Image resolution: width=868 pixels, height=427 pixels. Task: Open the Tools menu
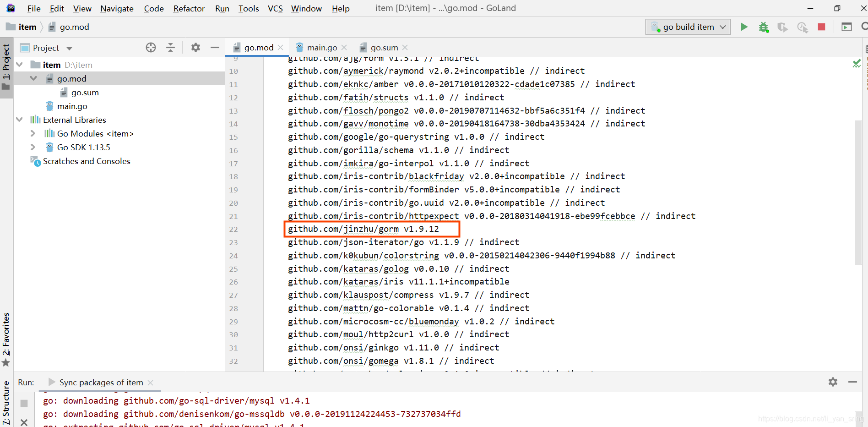[x=249, y=8]
